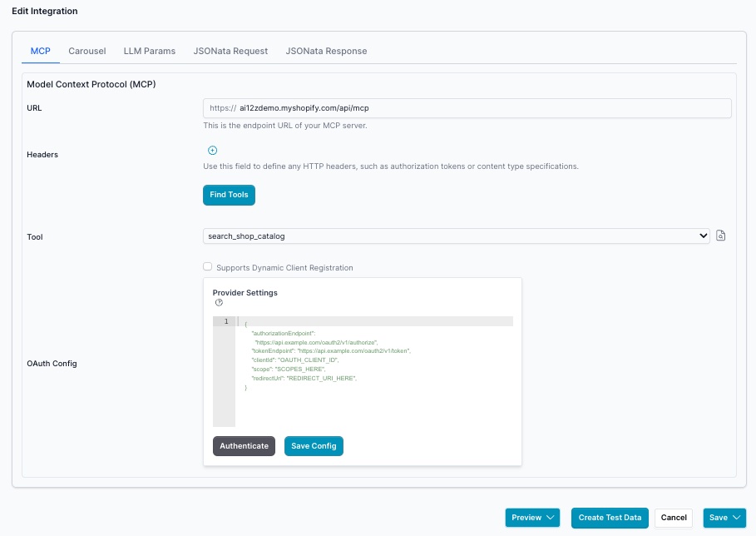Click the MCP endpoint URL field
Viewport: 756px width, 536px height.
[466, 107]
